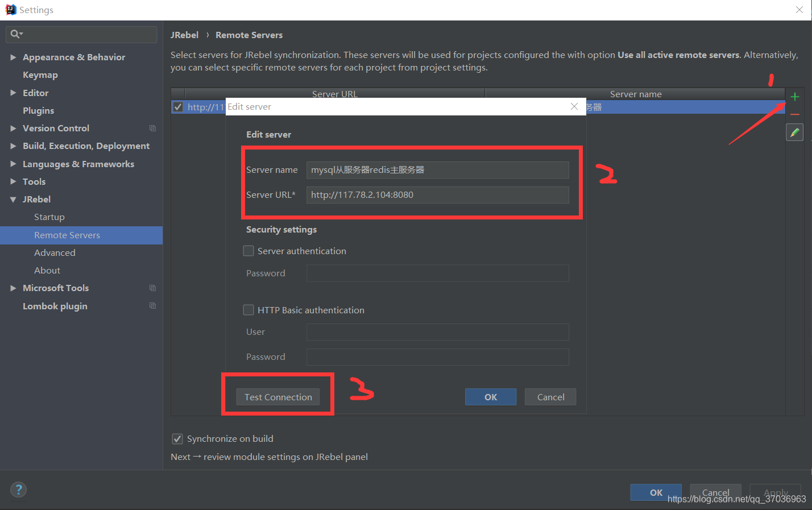This screenshot has width=812, height=510.
Task: Open the JRebel breadcrumb link
Action: pos(185,35)
